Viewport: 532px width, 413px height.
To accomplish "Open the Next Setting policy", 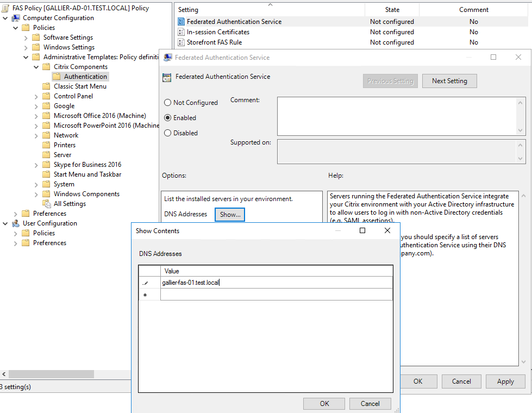I will pyautogui.click(x=449, y=81).
